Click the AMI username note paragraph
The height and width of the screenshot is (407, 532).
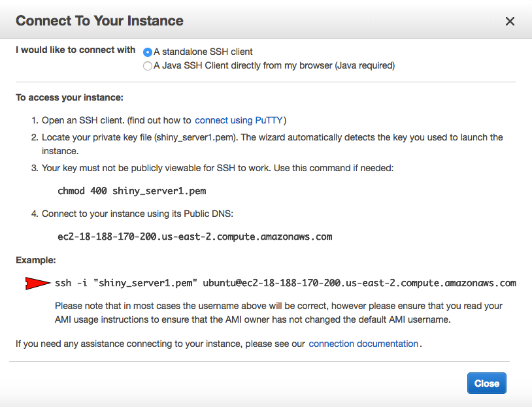pos(278,313)
